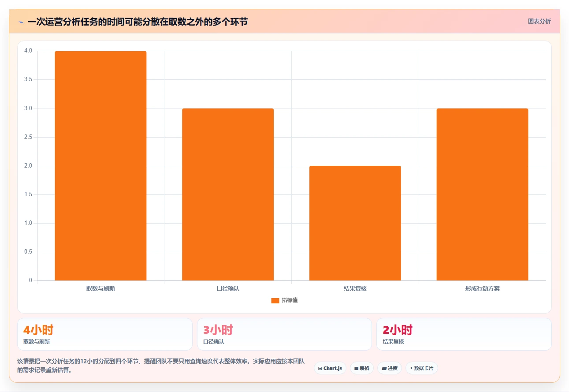
Task: Click the 形成行动方案 bar in chart
Action: (482, 194)
